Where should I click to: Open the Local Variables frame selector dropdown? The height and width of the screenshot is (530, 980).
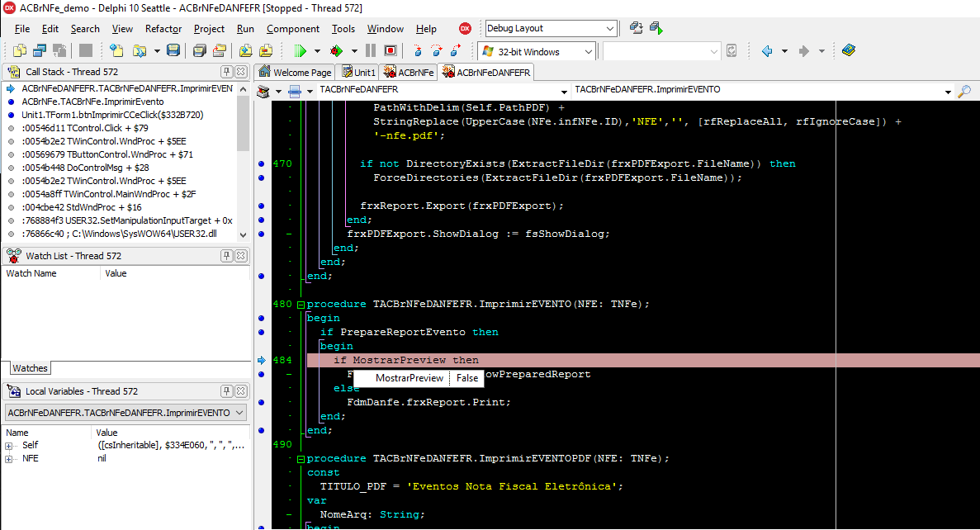point(239,413)
